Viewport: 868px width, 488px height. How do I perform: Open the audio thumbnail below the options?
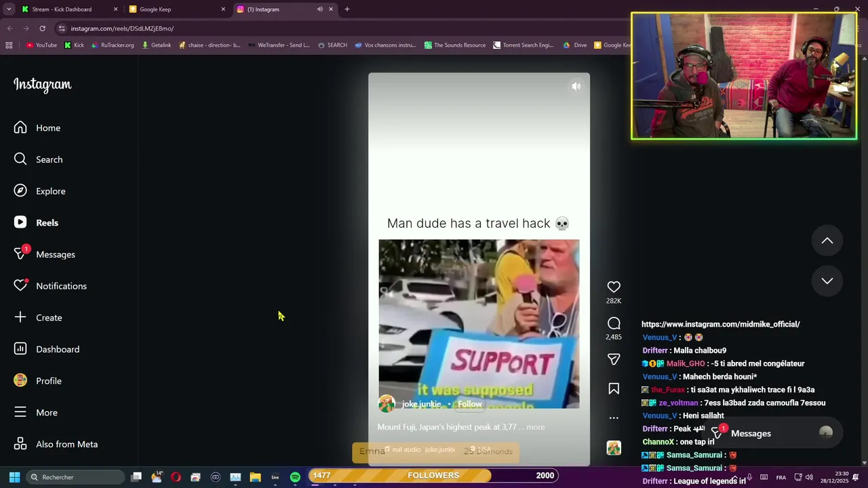point(614,448)
